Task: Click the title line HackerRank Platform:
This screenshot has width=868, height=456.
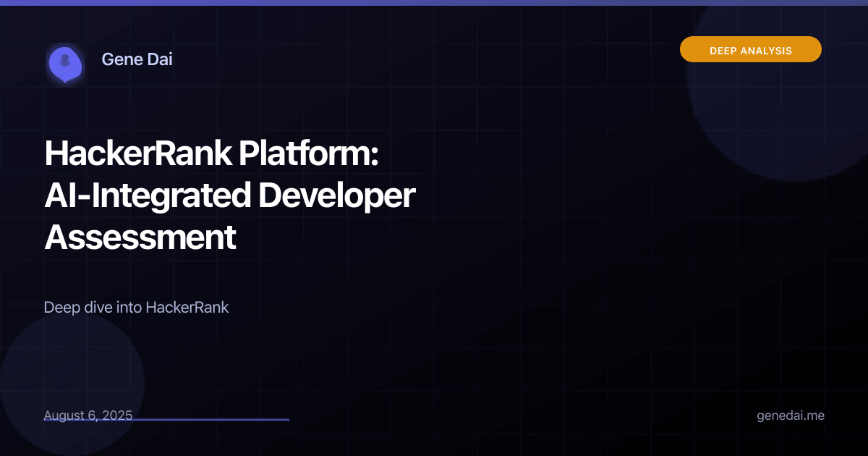Action: pos(212,154)
